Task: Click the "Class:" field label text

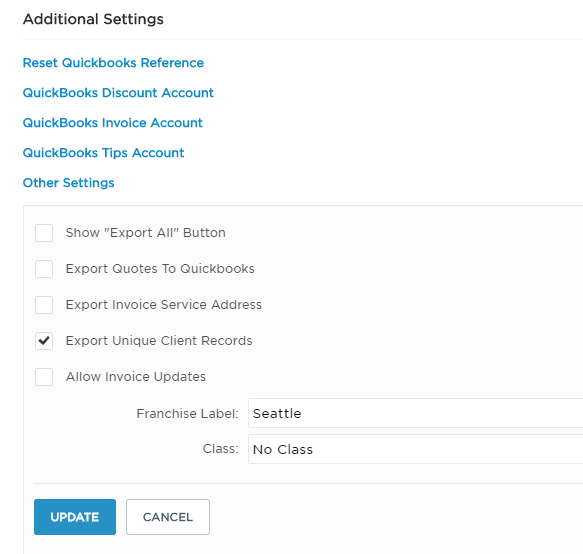Action: pyautogui.click(x=220, y=449)
